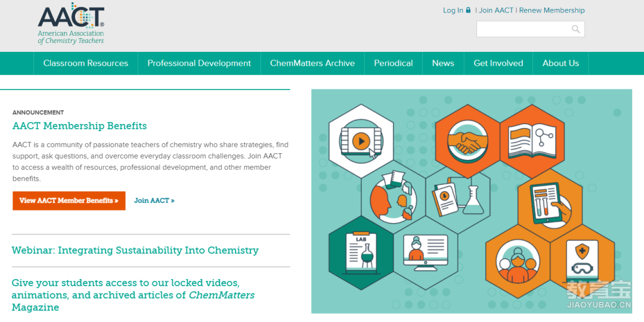Click the lock icon beside Log In
Viewport: 644px width, 322px height.
(x=468, y=10)
